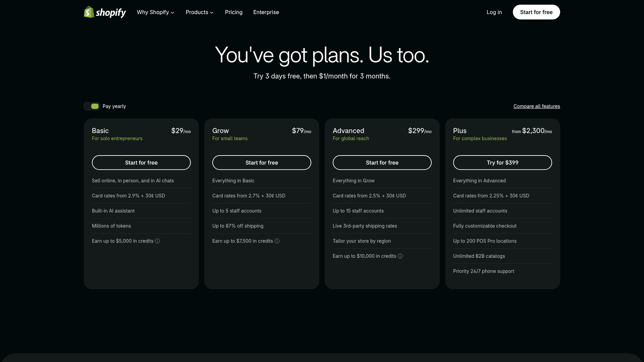Click 'For solo entrepreneurs' subtitle

[117, 138]
